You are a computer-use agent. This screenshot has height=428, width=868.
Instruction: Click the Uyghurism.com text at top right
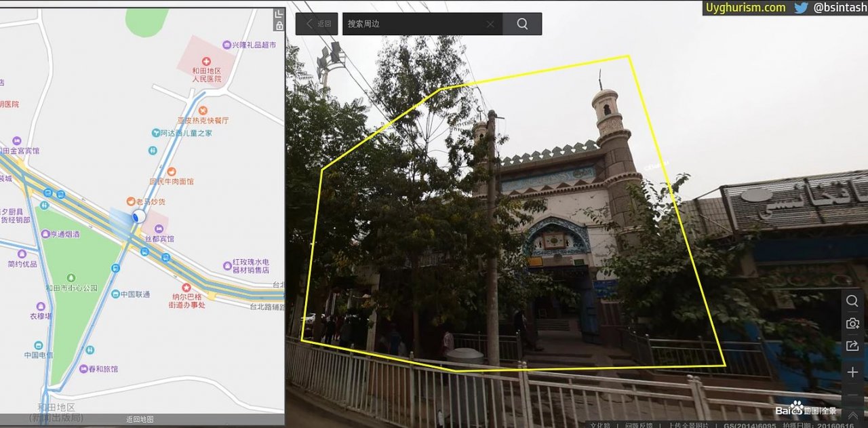tap(745, 7)
